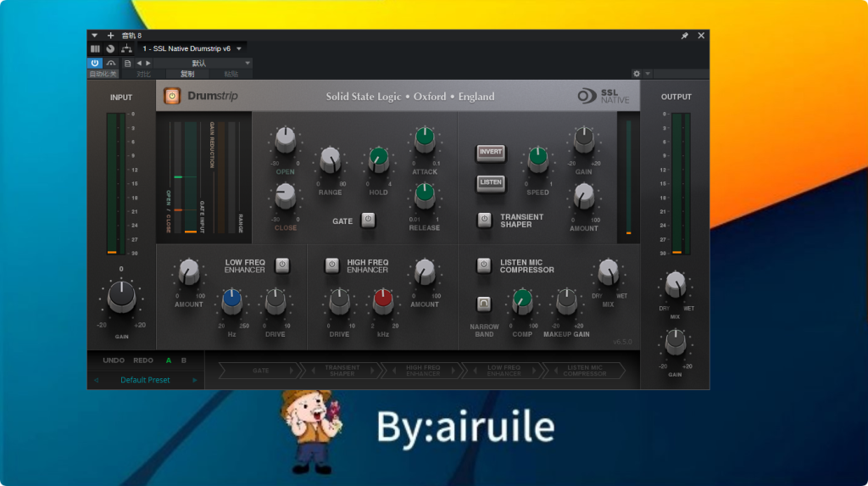Click the MAKEUP GAIN knob

point(566,301)
